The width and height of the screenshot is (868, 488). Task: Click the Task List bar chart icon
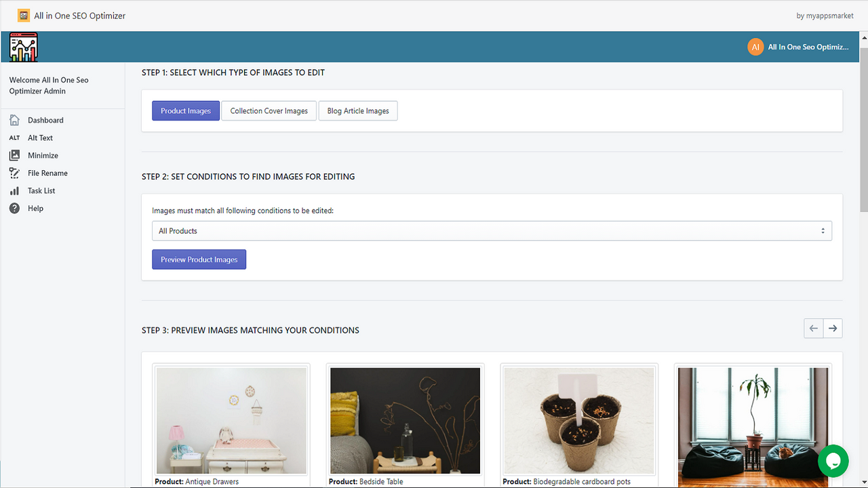tap(14, 190)
